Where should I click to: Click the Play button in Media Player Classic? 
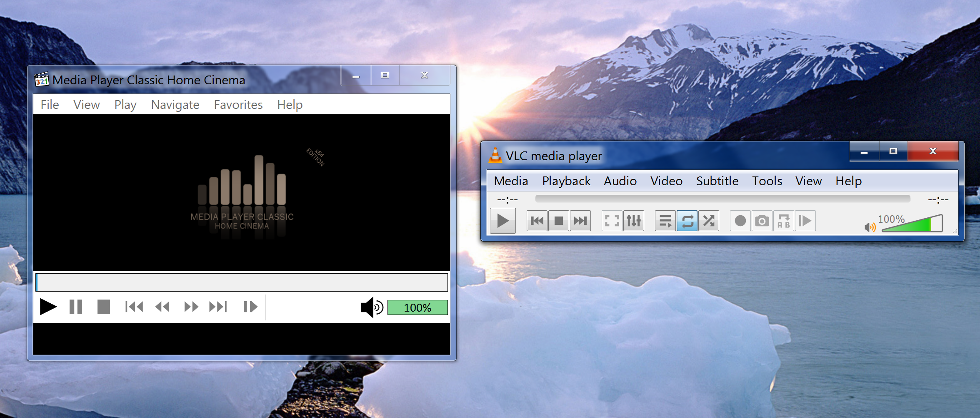coord(48,307)
